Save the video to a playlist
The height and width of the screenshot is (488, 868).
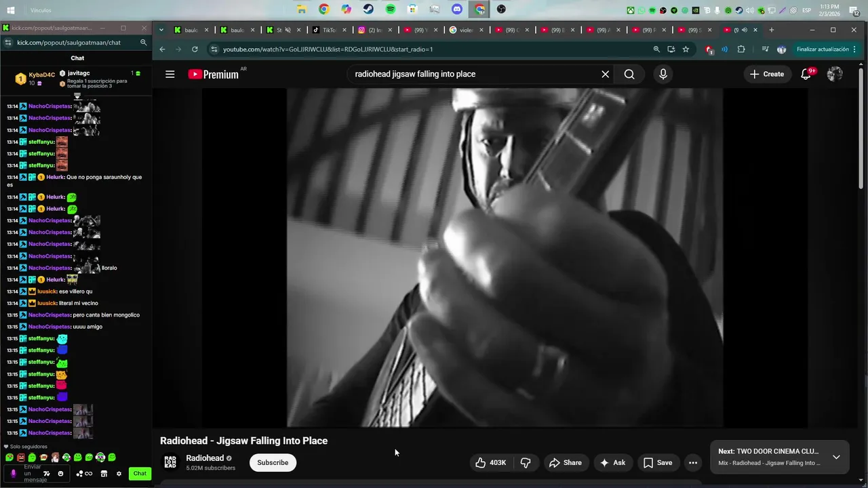(x=658, y=463)
